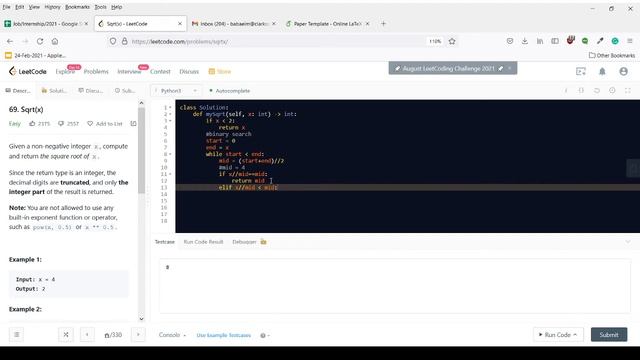Switch to the Job/Internship Google Sheets tab
640x360 pixels.
tap(46, 24)
